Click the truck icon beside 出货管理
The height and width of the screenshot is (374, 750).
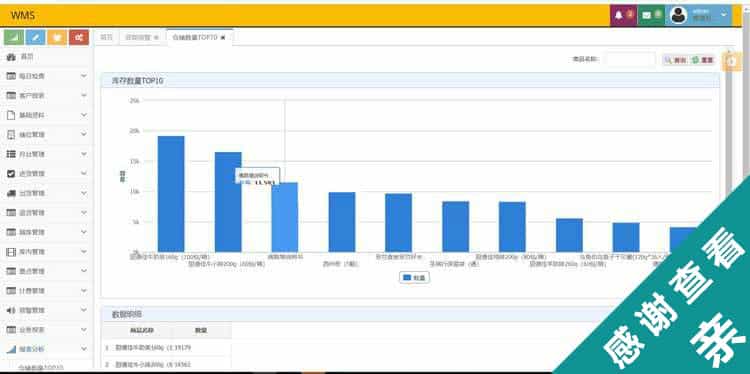point(11,193)
